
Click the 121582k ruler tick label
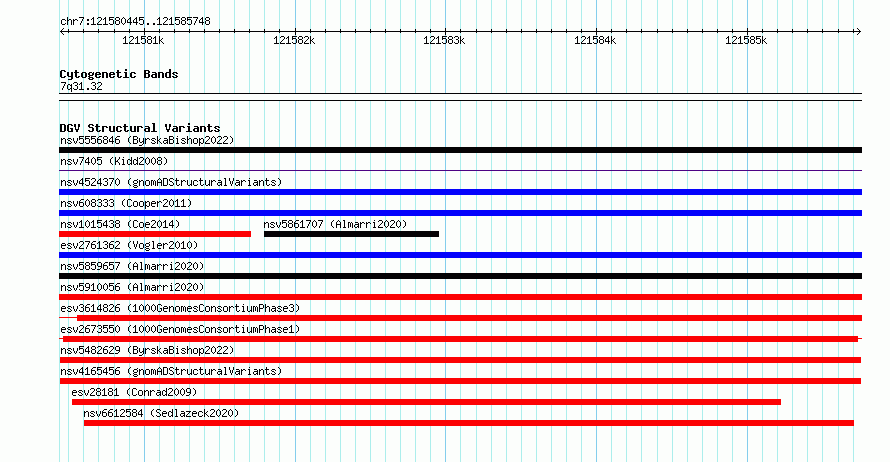tap(294, 40)
